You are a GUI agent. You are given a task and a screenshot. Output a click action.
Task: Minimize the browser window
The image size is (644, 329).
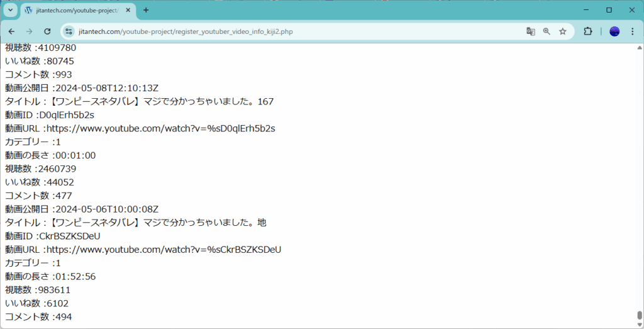587,10
